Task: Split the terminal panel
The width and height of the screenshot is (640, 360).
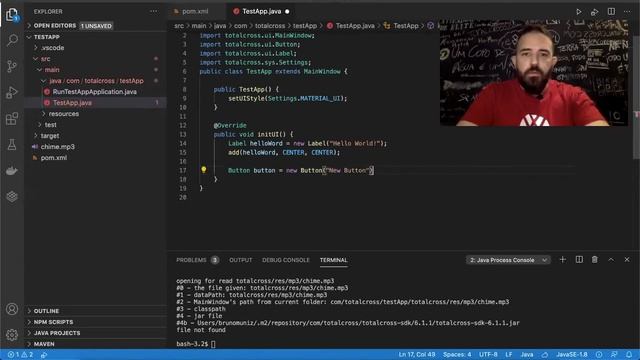Action: (579, 260)
